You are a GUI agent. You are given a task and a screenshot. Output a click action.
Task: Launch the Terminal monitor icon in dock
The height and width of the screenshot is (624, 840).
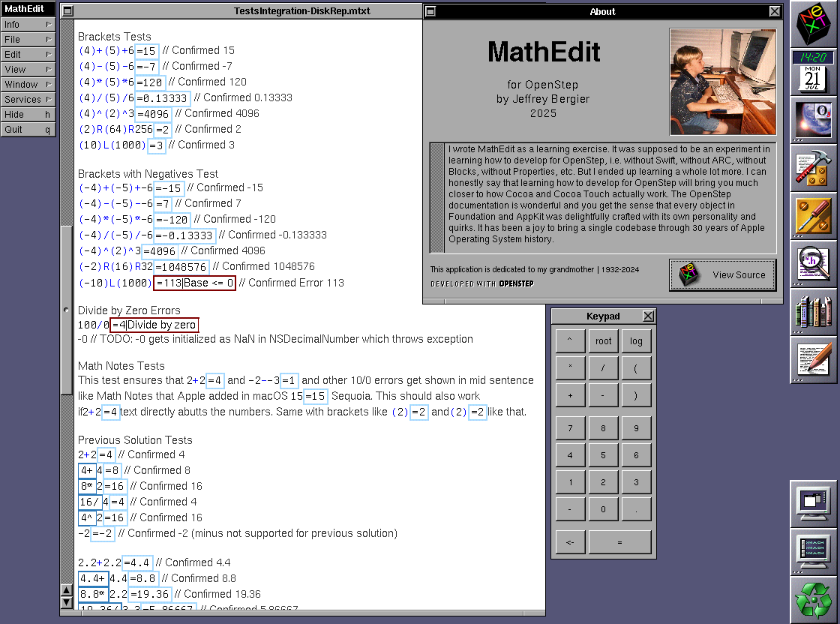point(814,551)
